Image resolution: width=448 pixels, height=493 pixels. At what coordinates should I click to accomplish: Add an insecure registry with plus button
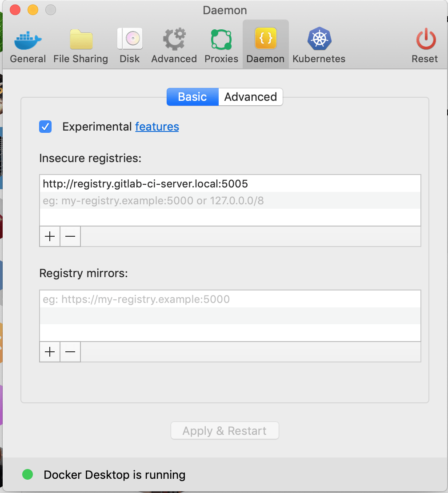[50, 236]
